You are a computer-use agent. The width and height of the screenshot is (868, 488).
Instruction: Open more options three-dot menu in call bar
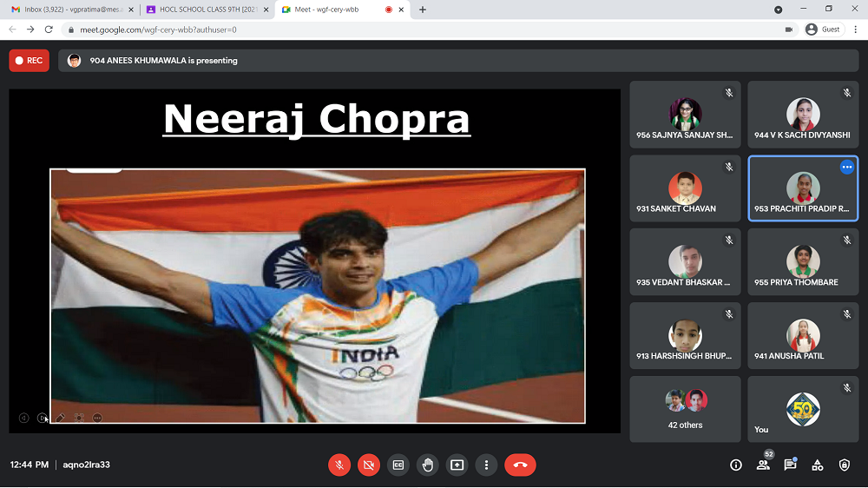click(x=487, y=465)
